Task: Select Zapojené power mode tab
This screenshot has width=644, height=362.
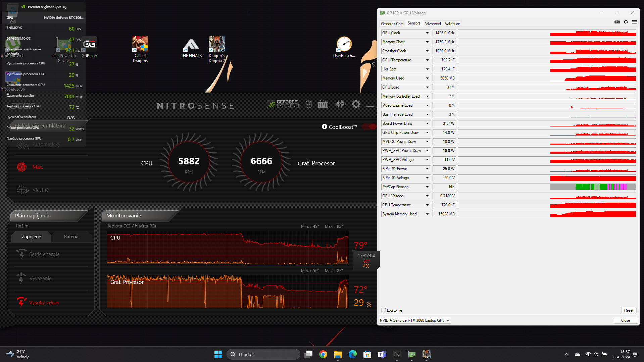Action: [x=31, y=237]
